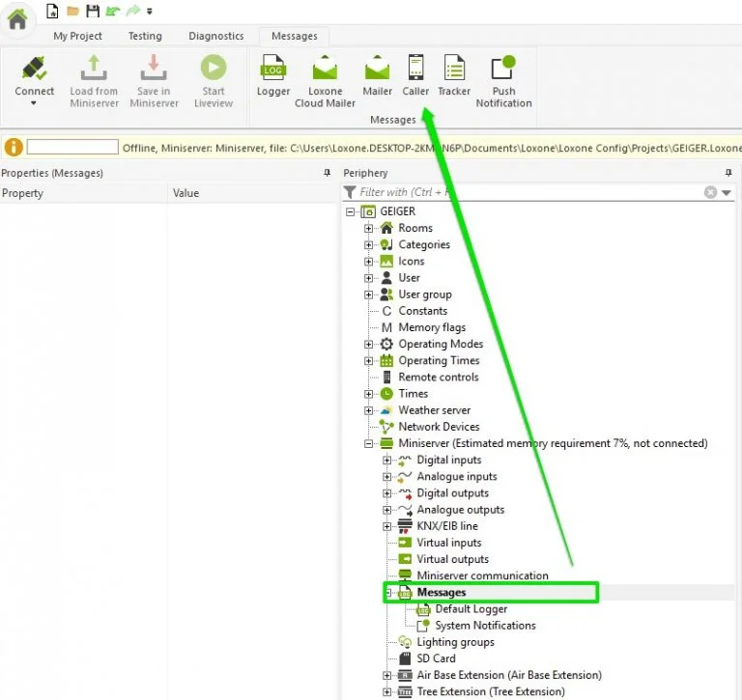Pin the Periphery panel
742x700 pixels.
click(x=728, y=173)
